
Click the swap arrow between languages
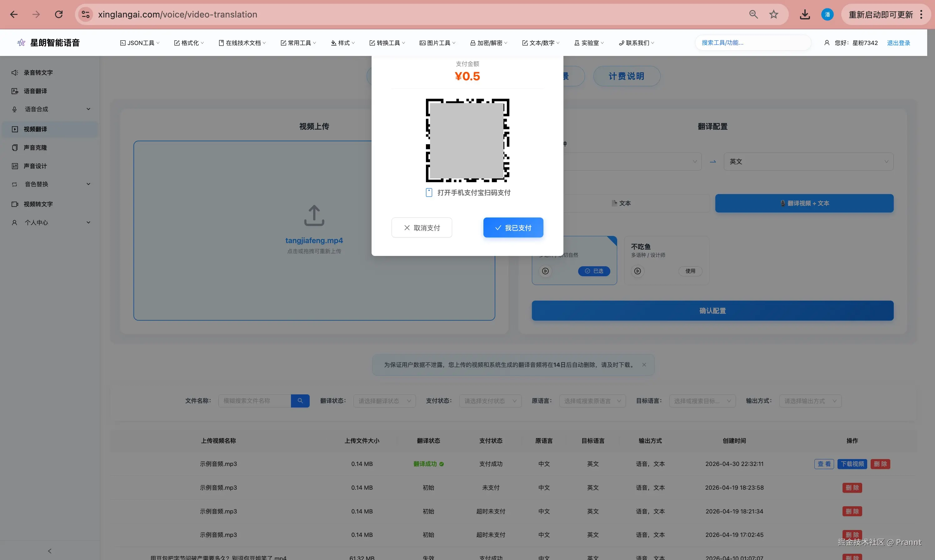point(712,162)
